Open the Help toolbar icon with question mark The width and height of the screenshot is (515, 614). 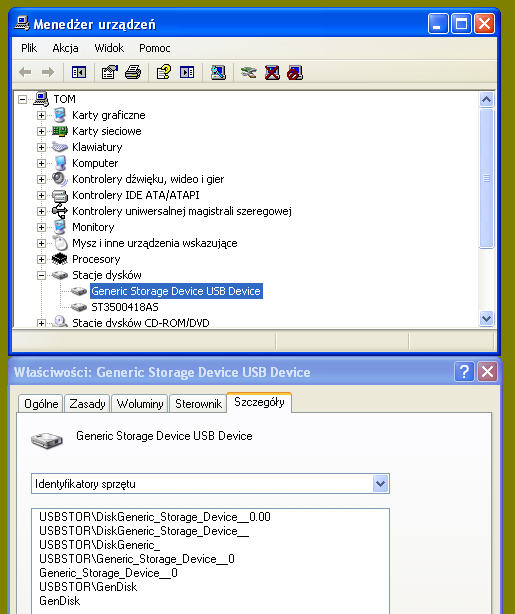coord(164,72)
